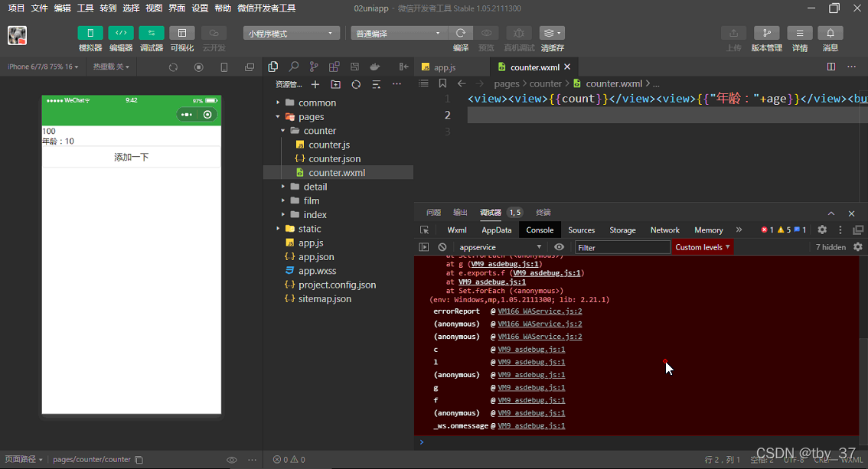Switch to the 终端 panel tab
868x469 pixels.
tap(543, 213)
